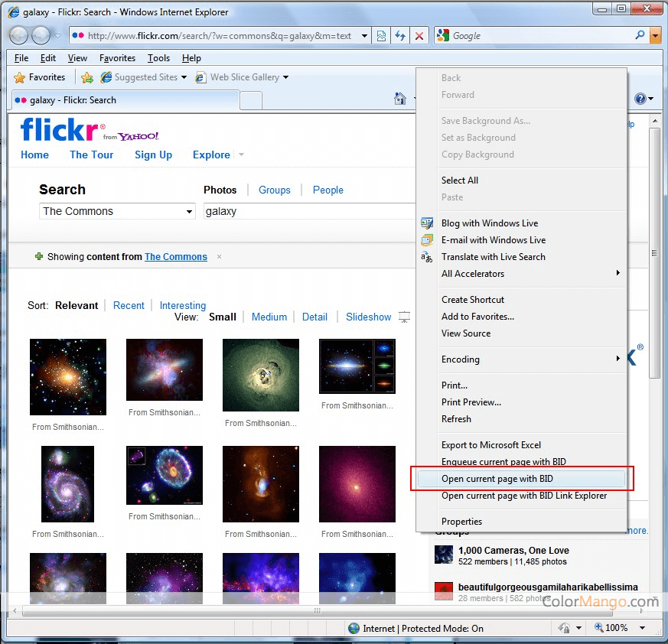
Task: Choose 'View Source' from the context menu
Action: 466,333
